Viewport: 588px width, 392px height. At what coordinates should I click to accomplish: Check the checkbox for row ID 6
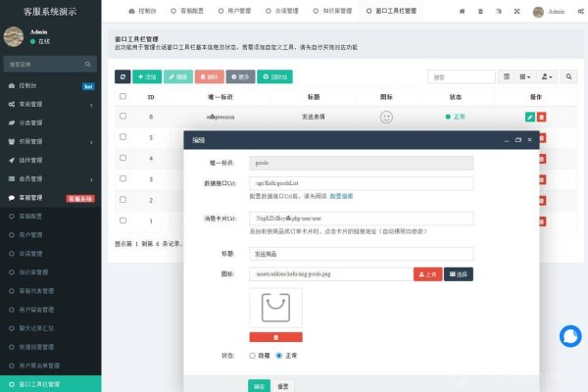pyautogui.click(x=123, y=116)
